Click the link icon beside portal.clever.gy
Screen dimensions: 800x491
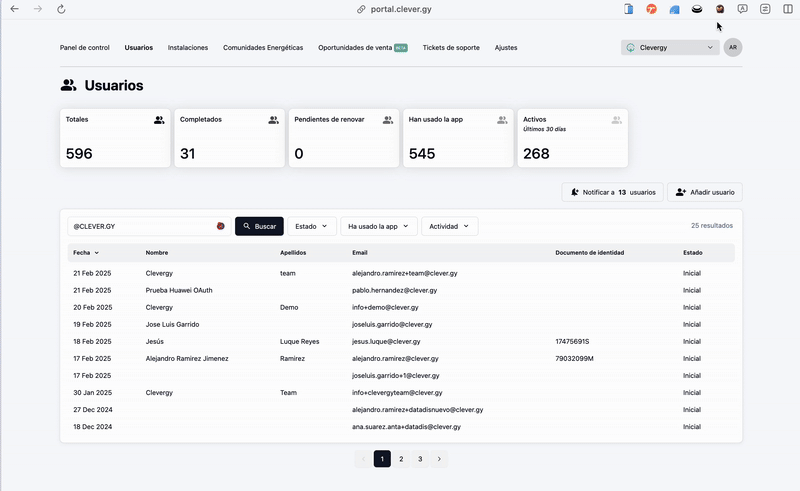tap(361, 9)
